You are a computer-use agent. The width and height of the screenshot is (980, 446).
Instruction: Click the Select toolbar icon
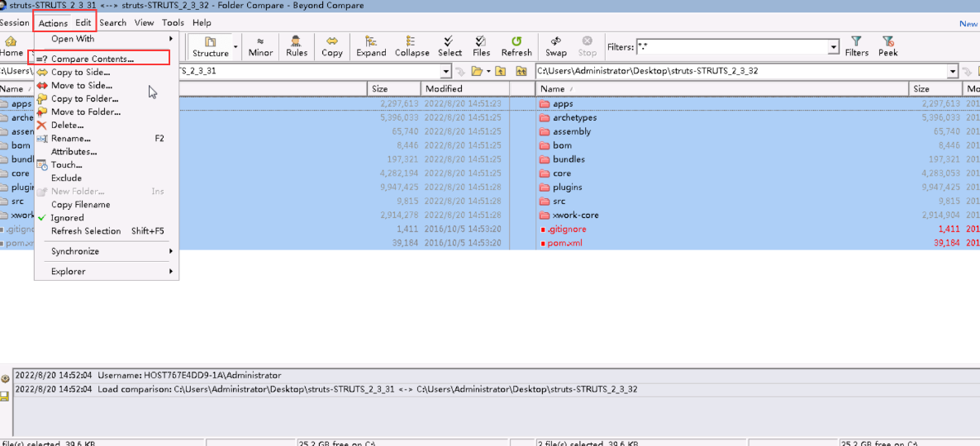click(450, 46)
